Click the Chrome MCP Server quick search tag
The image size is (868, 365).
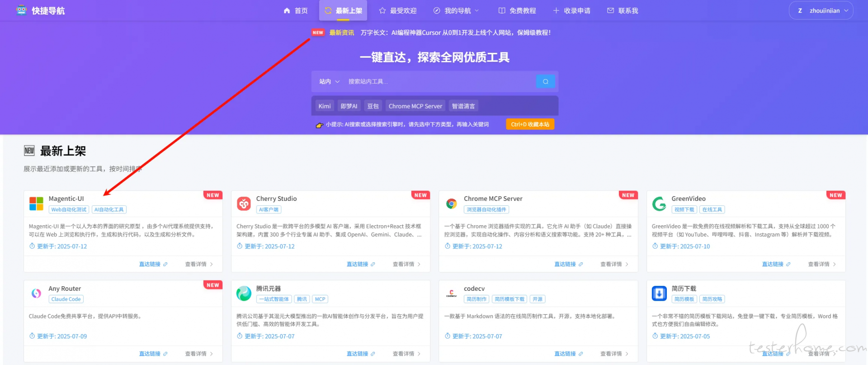point(415,106)
